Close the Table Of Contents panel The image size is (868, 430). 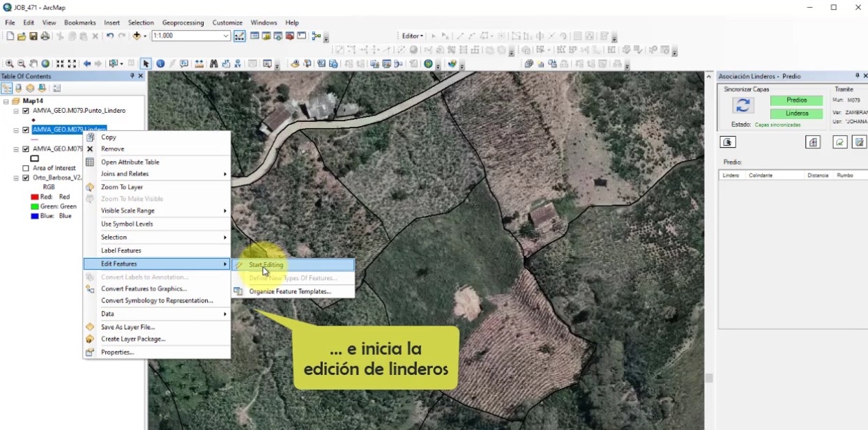[141, 76]
